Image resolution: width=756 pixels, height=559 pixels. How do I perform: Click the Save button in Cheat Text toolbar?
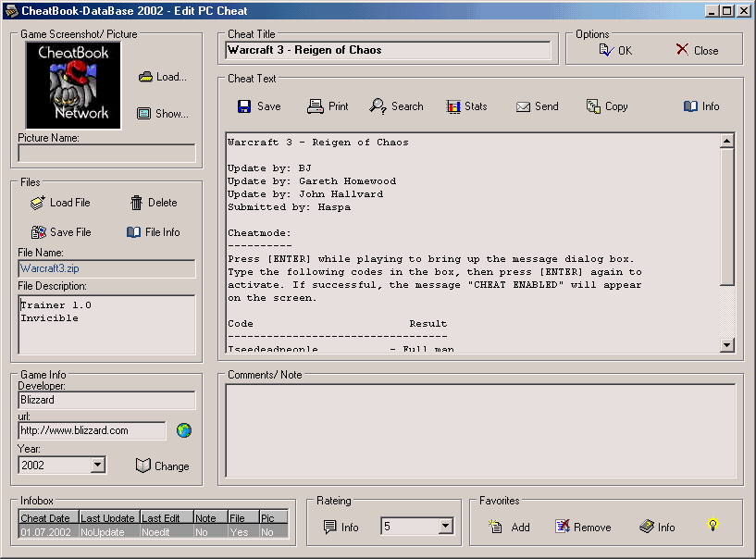tap(259, 106)
